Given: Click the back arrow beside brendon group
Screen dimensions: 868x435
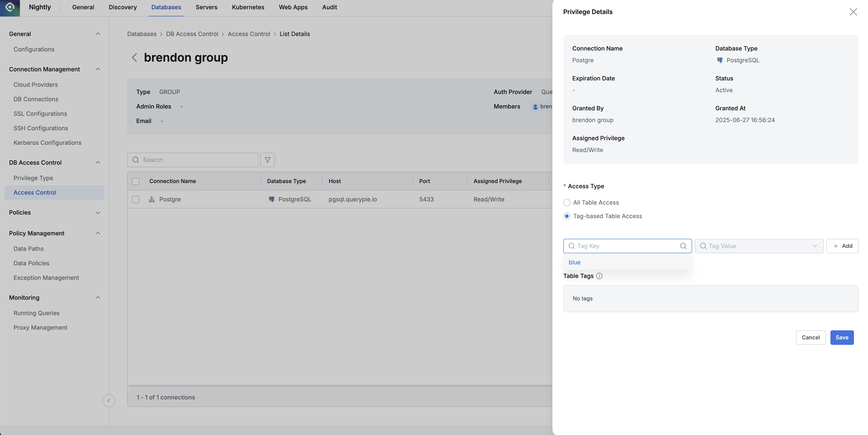Looking at the screenshot, I should [134, 58].
